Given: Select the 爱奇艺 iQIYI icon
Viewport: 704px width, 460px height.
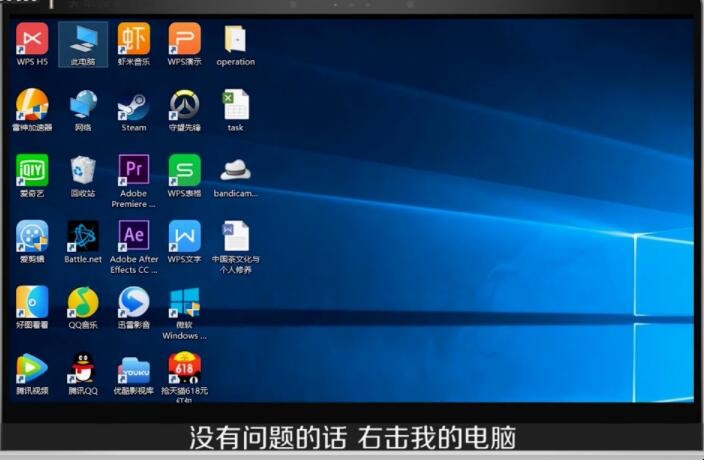Looking at the screenshot, I should [x=32, y=171].
